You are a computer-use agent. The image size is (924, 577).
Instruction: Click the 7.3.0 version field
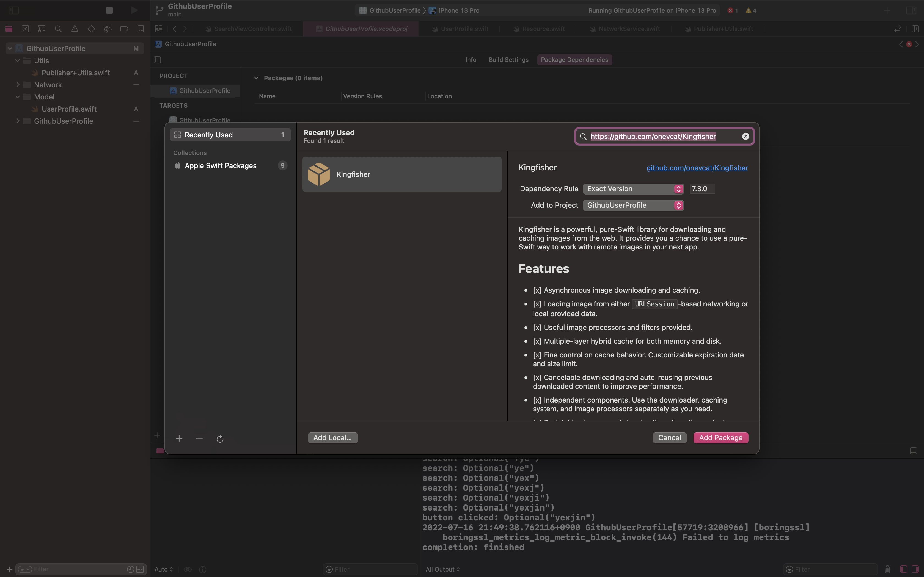tap(702, 189)
